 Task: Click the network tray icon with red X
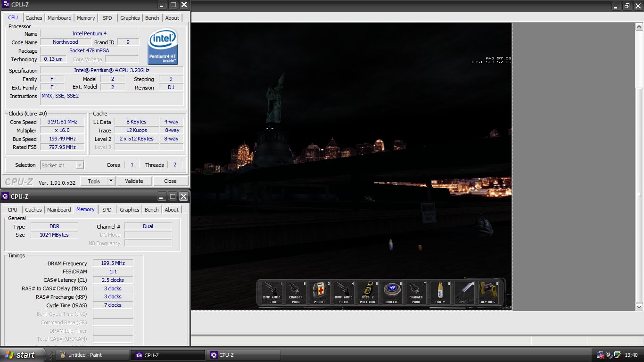point(600,355)
